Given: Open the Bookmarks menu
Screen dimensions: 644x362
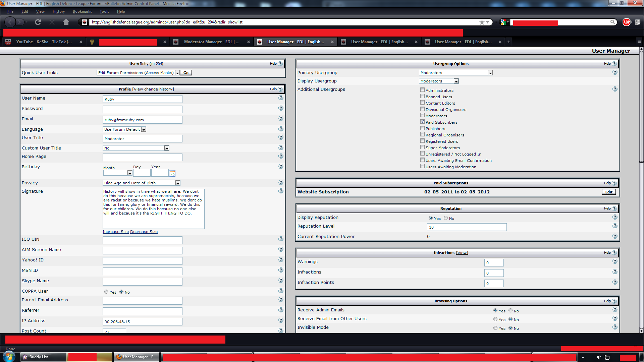Looking at the screenshot, I should pos(82,11).
